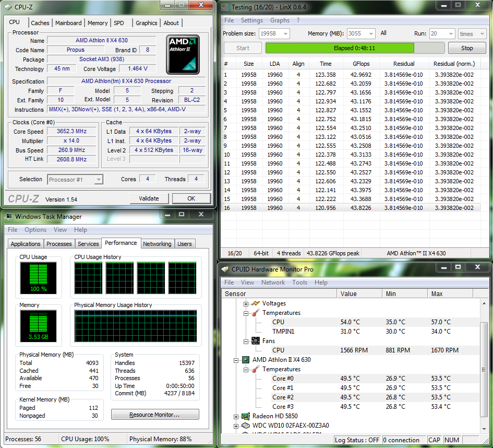Click the AMD Athlon II X4 630 chip icon

[245, 360]
